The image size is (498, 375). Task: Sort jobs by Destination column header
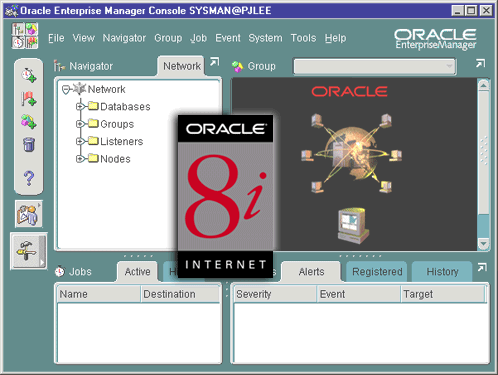(181, 294)
